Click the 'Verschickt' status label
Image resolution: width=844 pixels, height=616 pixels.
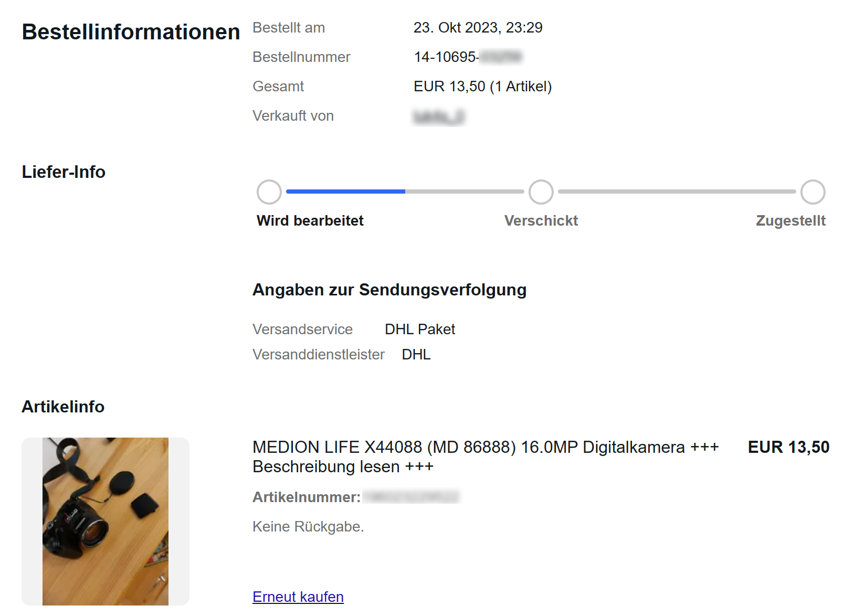(541, 220)
